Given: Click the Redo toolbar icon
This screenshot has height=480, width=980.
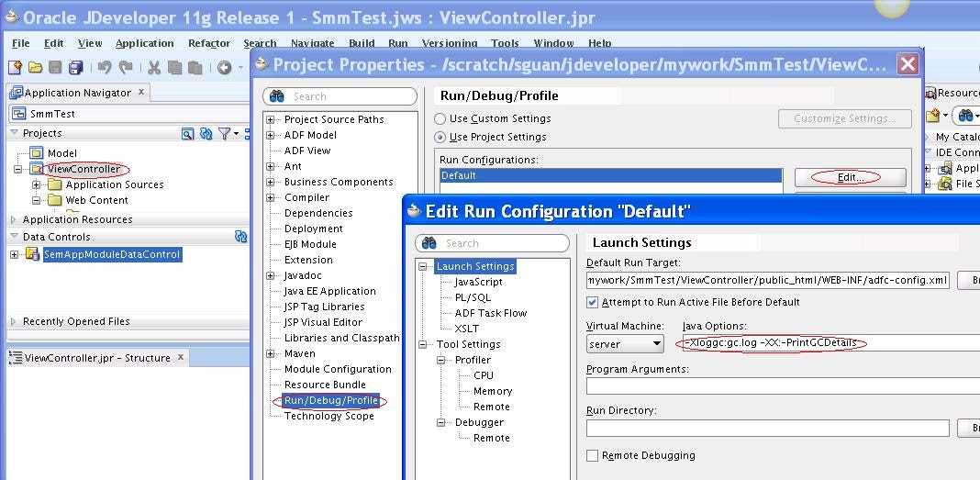Looking at the screenshot, I should [x=126, y=67].
